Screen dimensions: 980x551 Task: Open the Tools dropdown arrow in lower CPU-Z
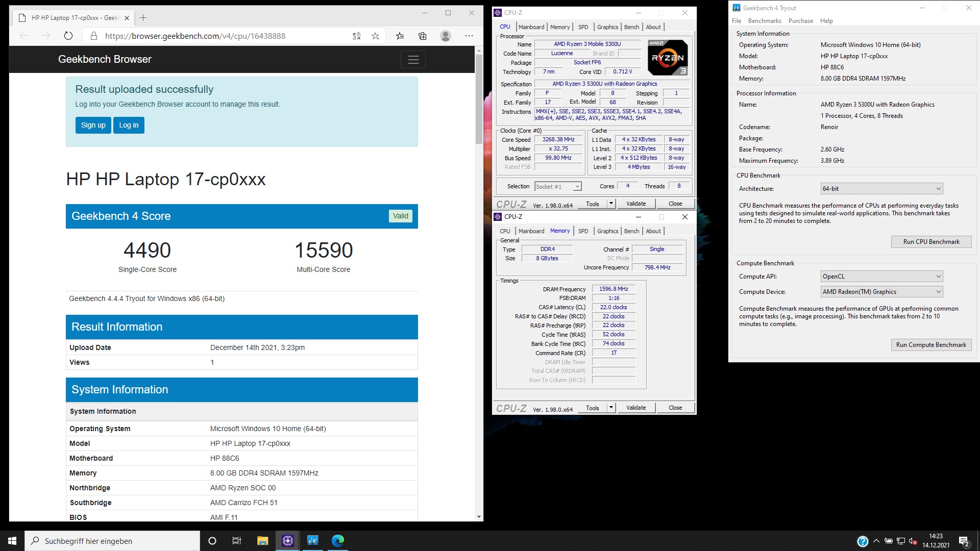pyautogui.click(x=611, y=408)
